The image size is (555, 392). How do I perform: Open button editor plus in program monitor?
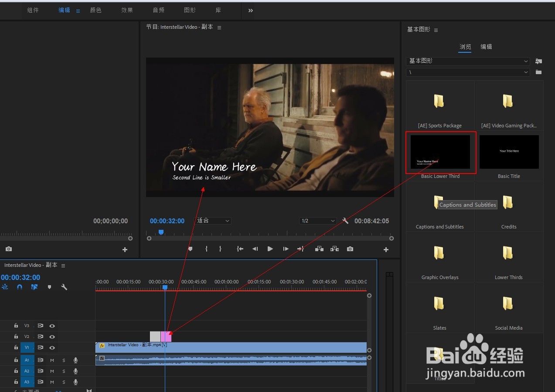coord(386,250)
